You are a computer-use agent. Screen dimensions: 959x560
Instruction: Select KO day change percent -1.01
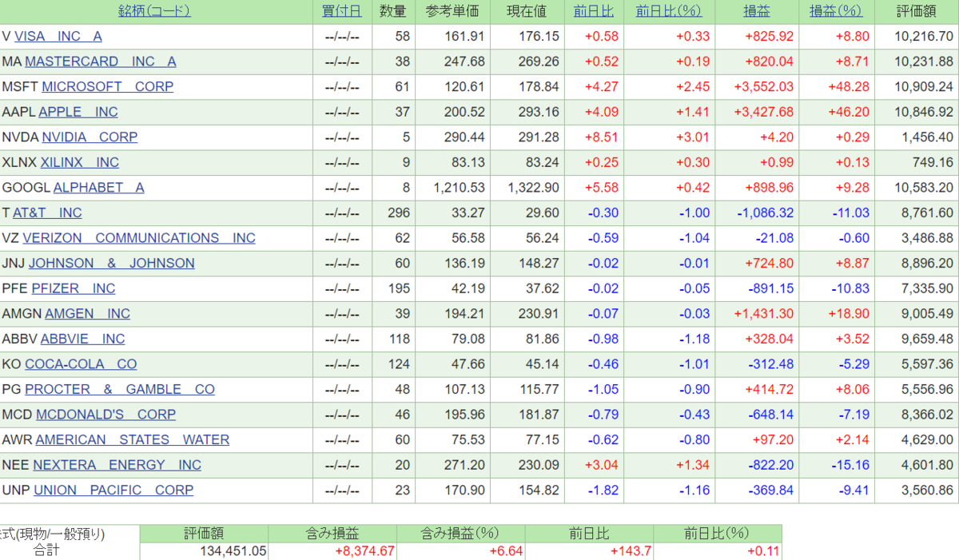tap(694, 364)
